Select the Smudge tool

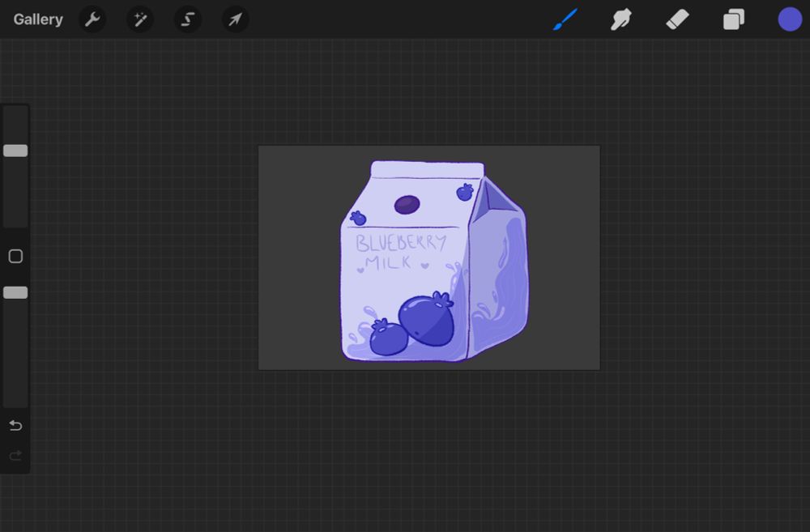(x=621, y=19)
